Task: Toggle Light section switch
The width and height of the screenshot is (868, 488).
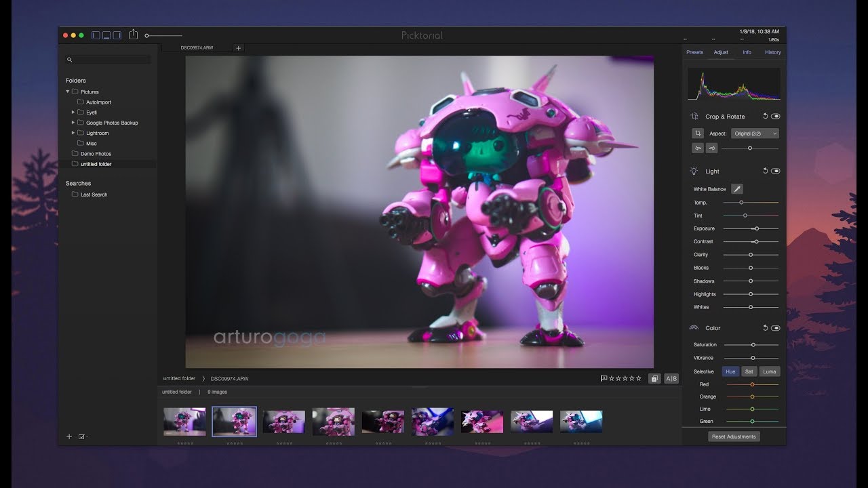Action: tap(775, 171)
